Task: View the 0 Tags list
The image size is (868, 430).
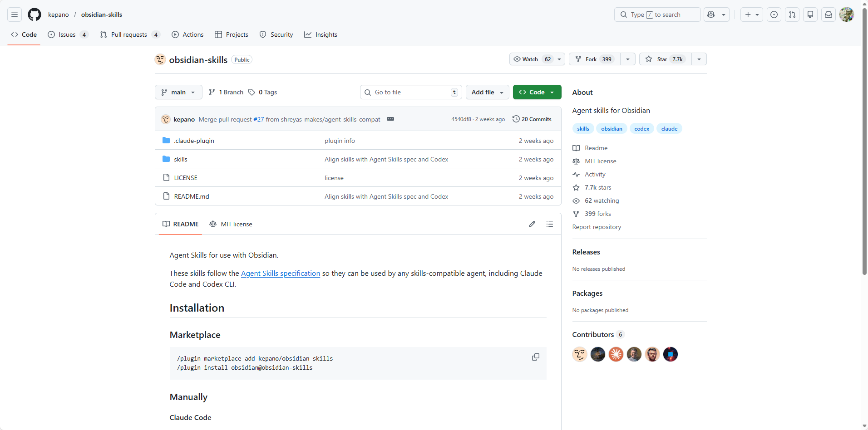Action: [263, 92]
